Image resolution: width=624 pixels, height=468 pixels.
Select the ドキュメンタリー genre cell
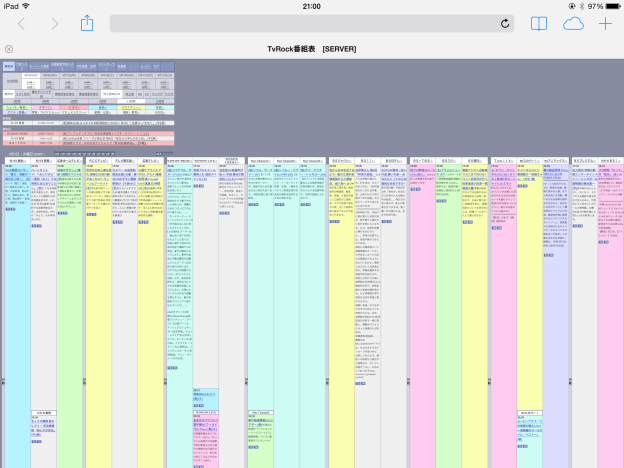click(74, 112)
